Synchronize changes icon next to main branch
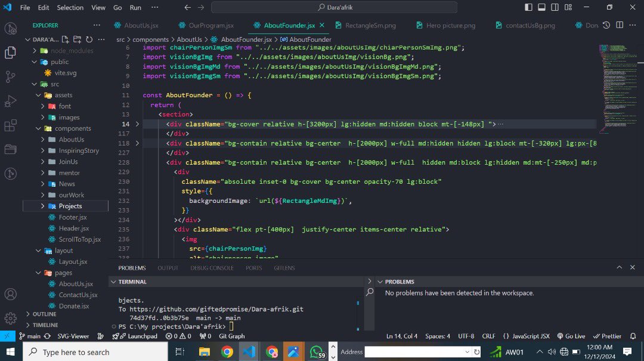 point(47,336)
